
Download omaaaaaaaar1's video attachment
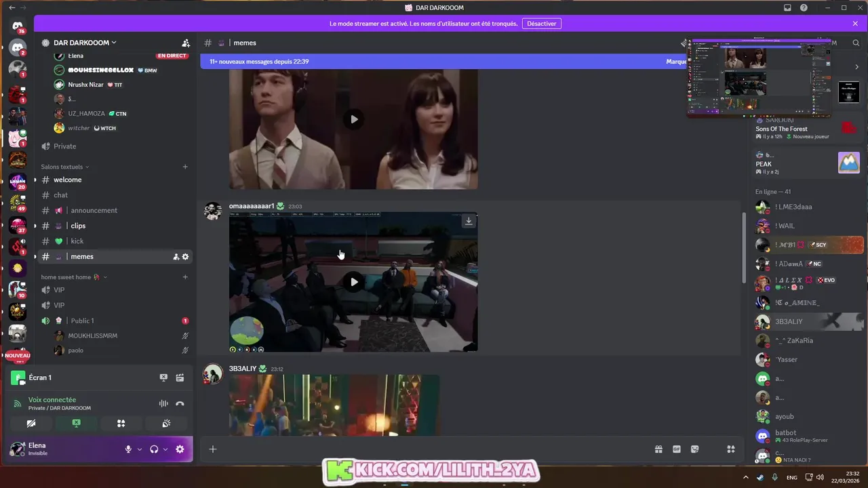click(x=468, y=221)
